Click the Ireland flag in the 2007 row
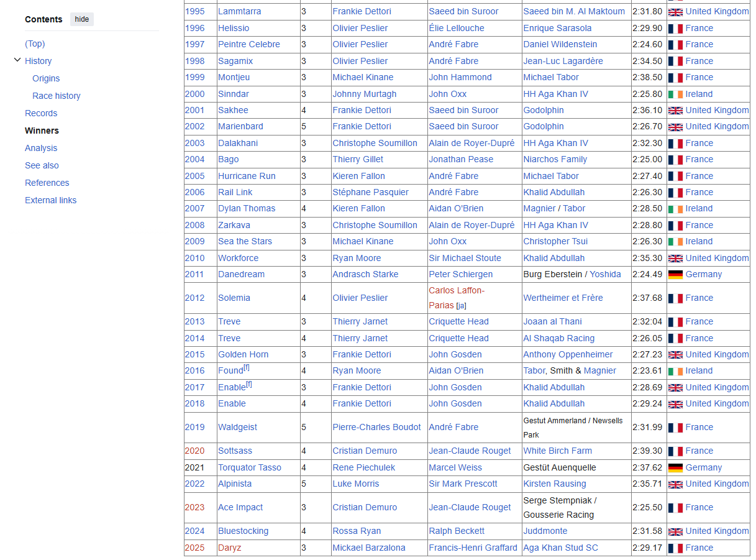The height and width of the screenshot is (560, 756). (x=675, y=208)
